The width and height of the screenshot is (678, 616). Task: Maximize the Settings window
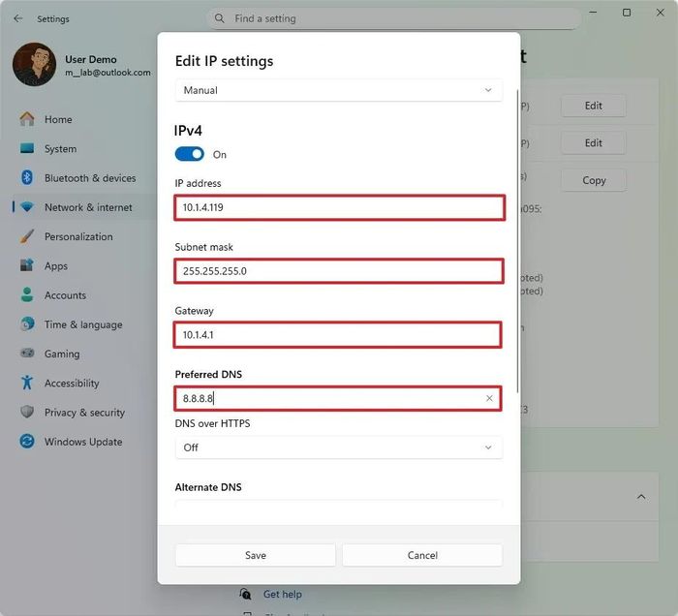[x=626, y=13]
